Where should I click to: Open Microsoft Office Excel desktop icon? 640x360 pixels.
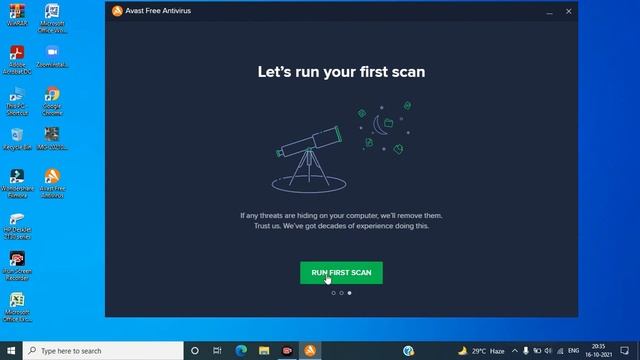coord(17,307)
